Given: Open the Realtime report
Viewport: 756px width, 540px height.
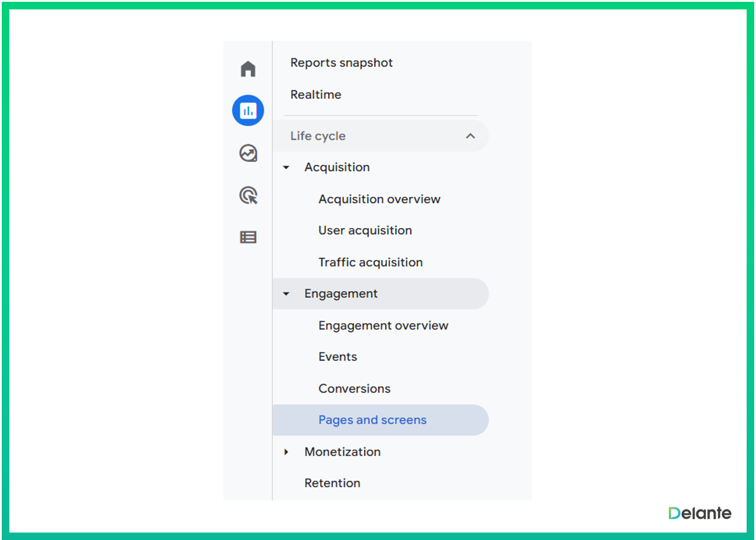Looking at the screenshot, I should 315,95.
